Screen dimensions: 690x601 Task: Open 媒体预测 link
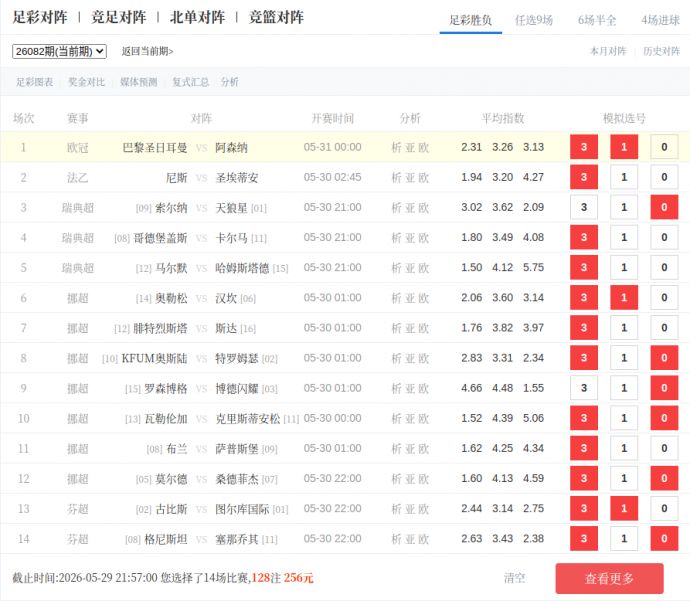click(x=139, y=82)
